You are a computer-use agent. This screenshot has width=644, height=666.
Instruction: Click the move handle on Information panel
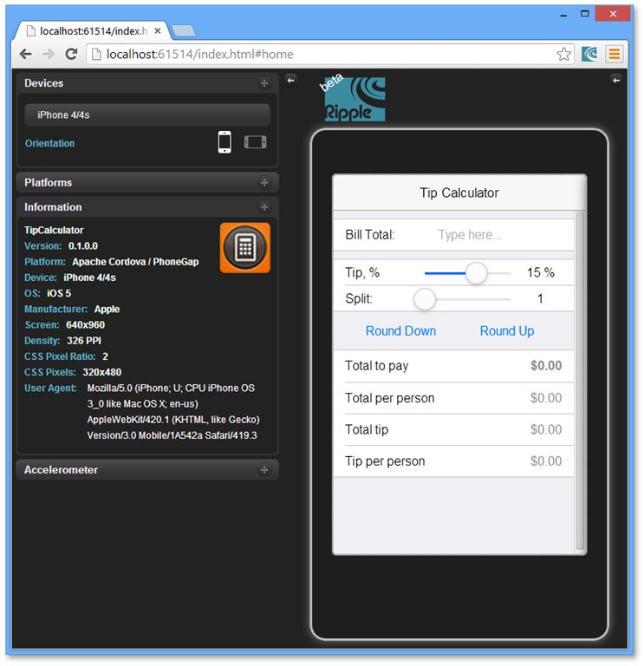coord(264,207)
